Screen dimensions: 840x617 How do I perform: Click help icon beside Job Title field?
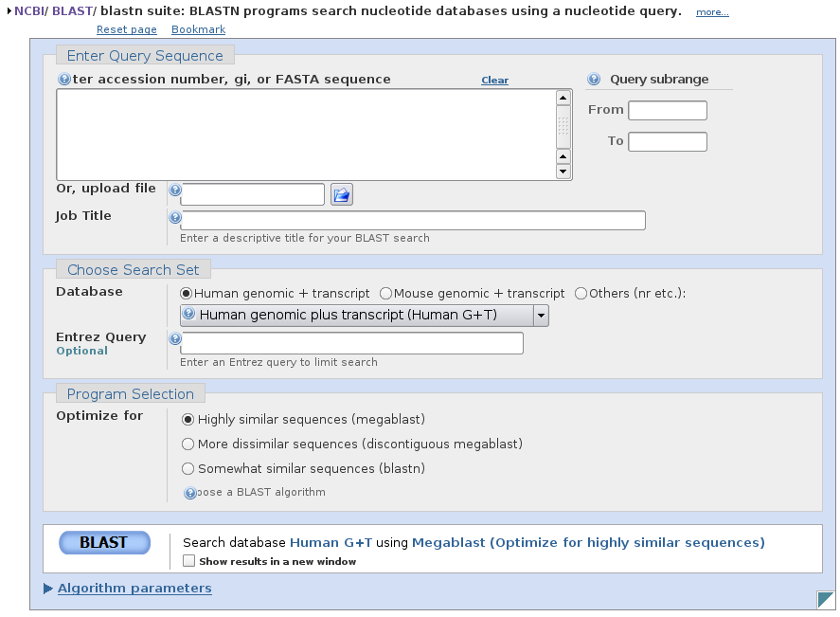click(x=175, y=218)
